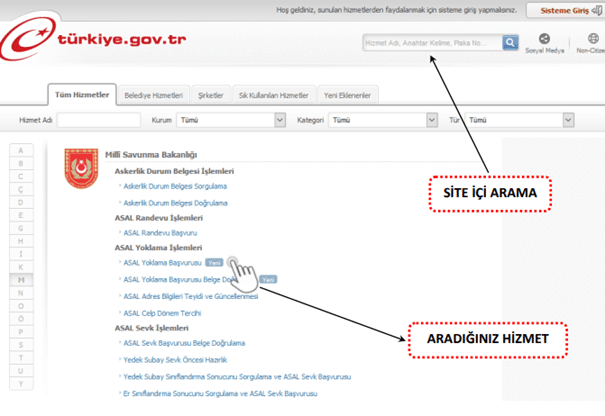The height and width of the screenshot is (416, 605).
Task: Expand the Kurum dropdown
Action: point(231,120)
